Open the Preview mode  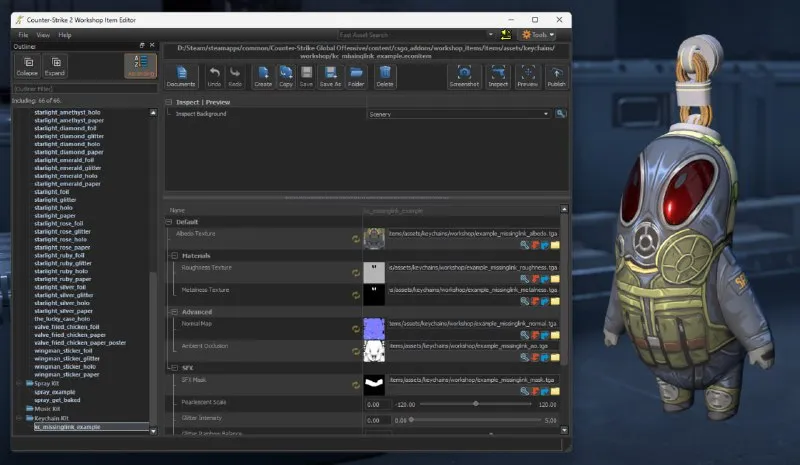coord(528,77)
